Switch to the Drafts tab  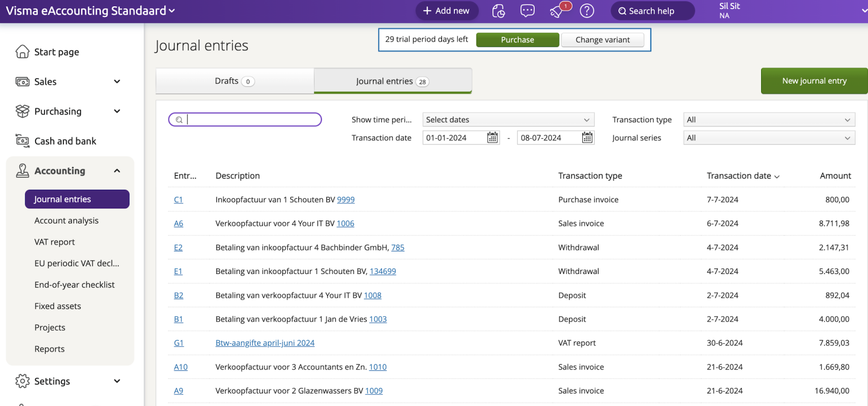pyautogui.click(x=234, y=81)
